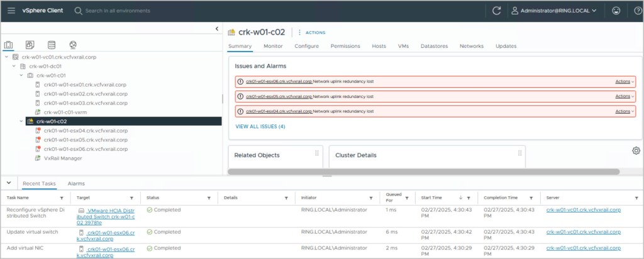Open the hamburger navigation menu
Image resolution: width=644 pixels, height=259 pixels.
(11, 11)
